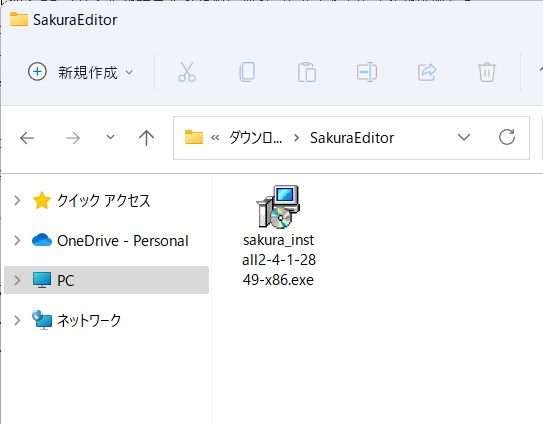Click the Rename icon in toolbar

click(367, 72)
